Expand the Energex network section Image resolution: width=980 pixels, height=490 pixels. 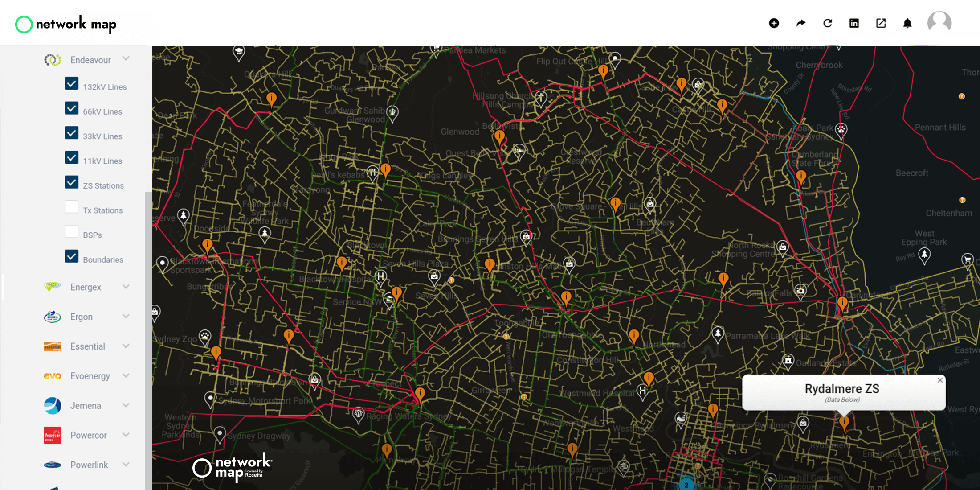point(126,287)
